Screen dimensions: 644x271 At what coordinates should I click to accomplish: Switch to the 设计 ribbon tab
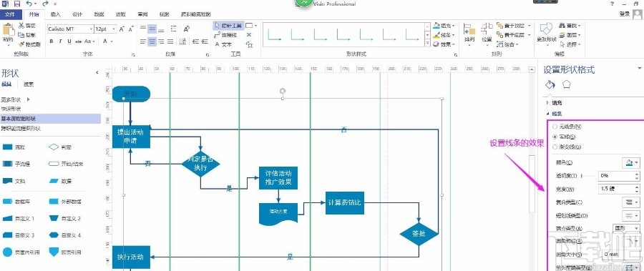[x=77, y=14]
